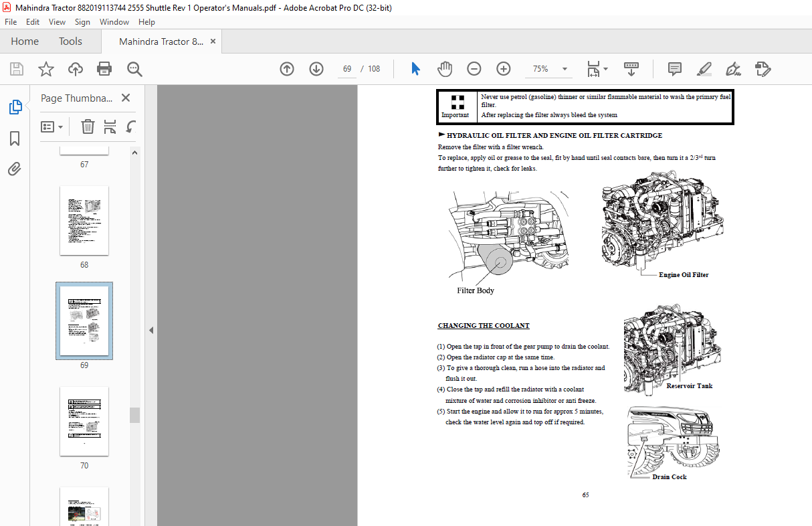Go to the previous page arrow
812x526 pixels.
pyautogui.click(x=287, y=69)
